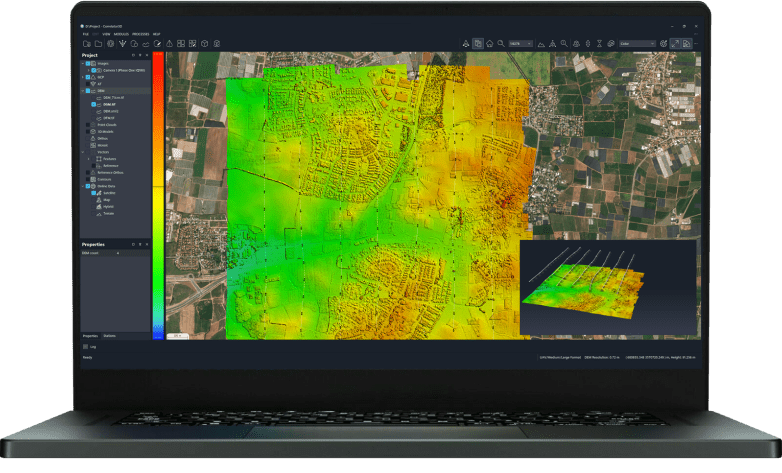Viewport: 782px width, 473px height.
Task: Select the Point Clouds tree item
Action: tap(105, 124)
